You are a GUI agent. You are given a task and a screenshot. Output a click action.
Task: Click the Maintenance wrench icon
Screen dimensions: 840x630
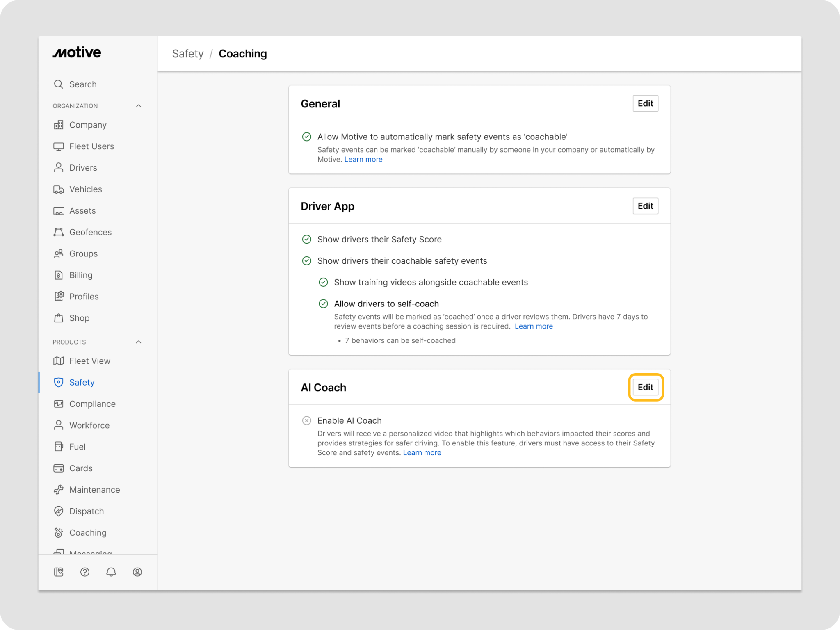coord(59,490)
